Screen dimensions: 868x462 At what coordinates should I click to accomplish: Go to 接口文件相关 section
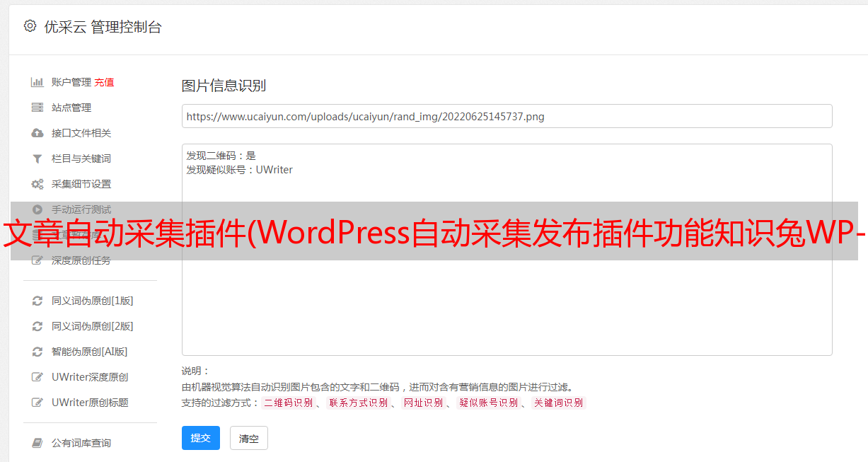point(81,133)
